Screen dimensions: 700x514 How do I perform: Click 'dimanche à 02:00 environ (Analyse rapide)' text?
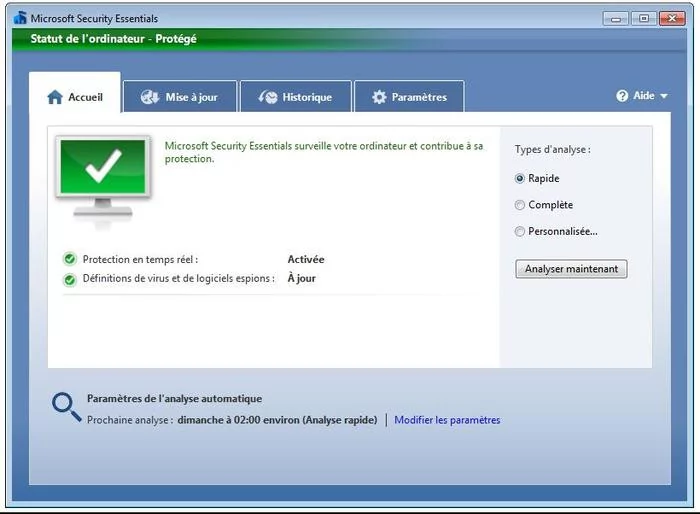tap(277, 420)
